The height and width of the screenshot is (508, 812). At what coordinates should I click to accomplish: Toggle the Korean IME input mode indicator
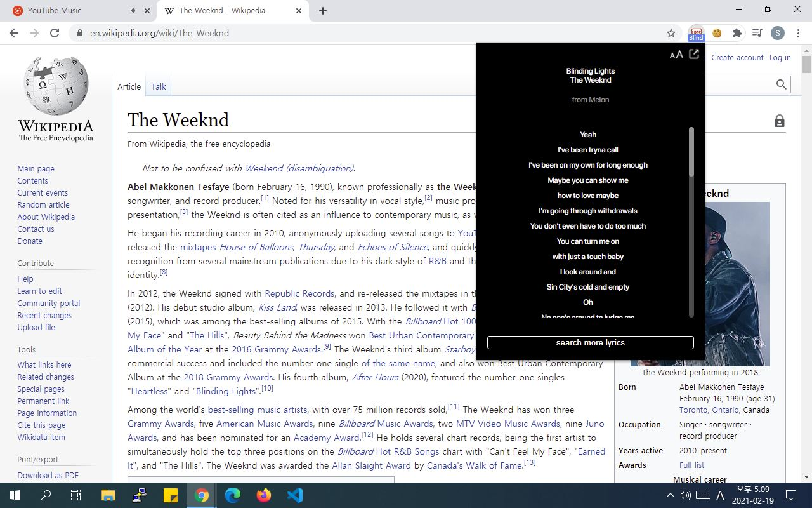click(721, 495)
